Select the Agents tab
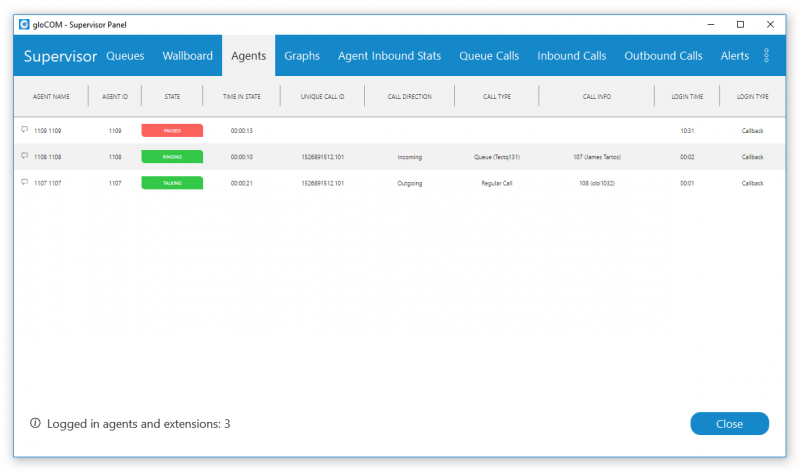The image size is (800, 475). click(248, 56)
